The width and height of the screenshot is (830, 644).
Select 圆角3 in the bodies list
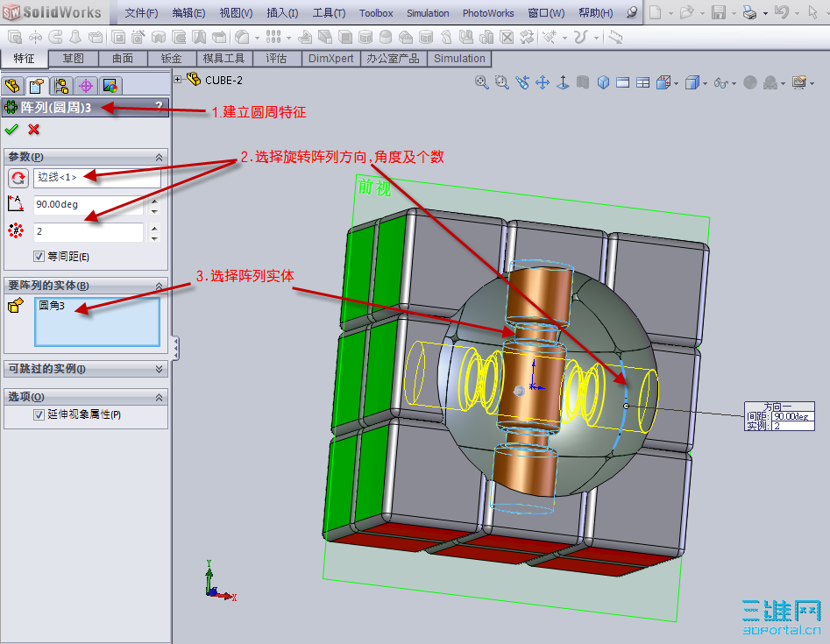[x=52, y=305]
